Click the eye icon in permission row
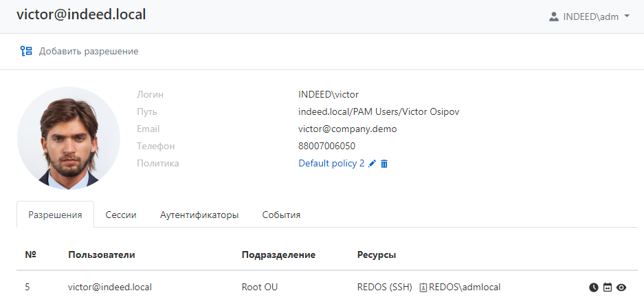Viewport: 644px width, 304px height. coord(621,287)
